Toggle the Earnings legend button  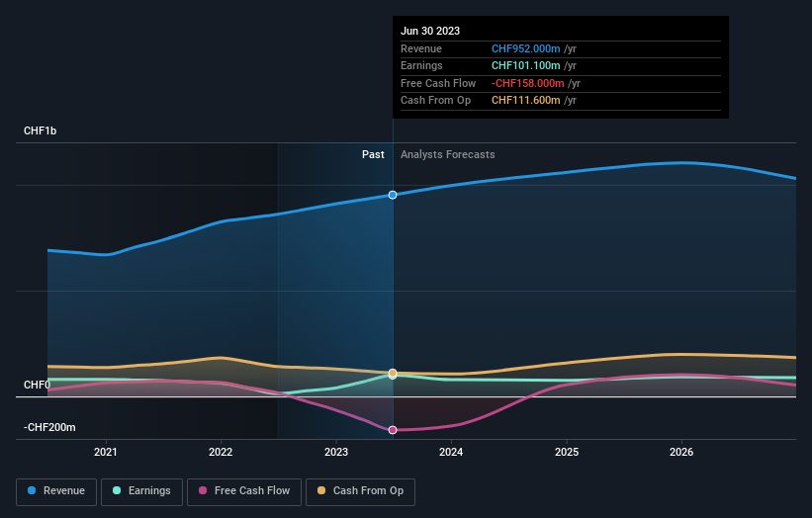[x=141, y=491]
